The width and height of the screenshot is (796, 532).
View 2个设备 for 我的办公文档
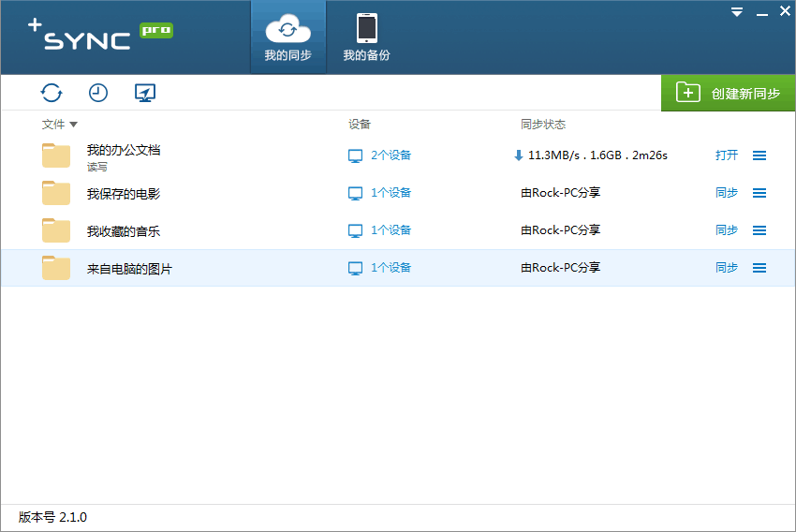pyautogui.click(x=380, y=155)
